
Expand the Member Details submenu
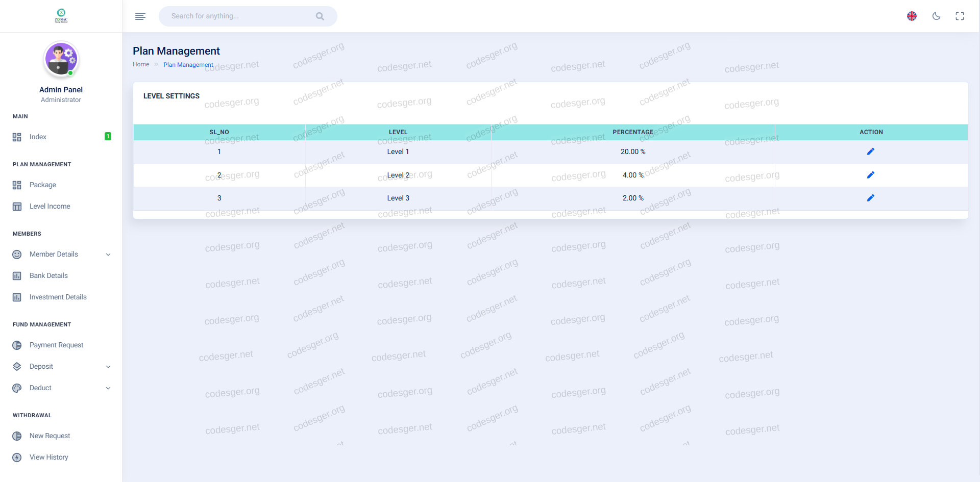click(108, 255)
